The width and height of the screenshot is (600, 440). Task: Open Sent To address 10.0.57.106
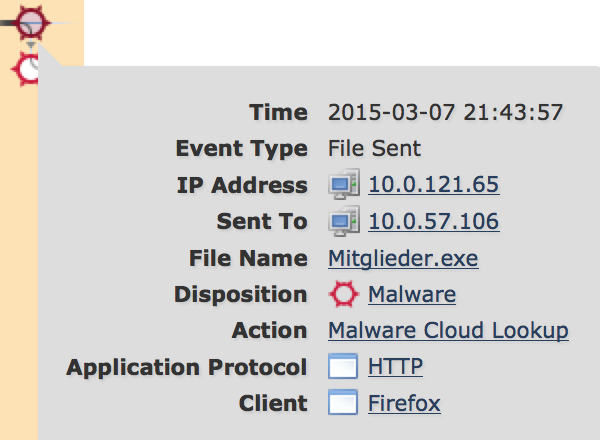click(433, 221)
